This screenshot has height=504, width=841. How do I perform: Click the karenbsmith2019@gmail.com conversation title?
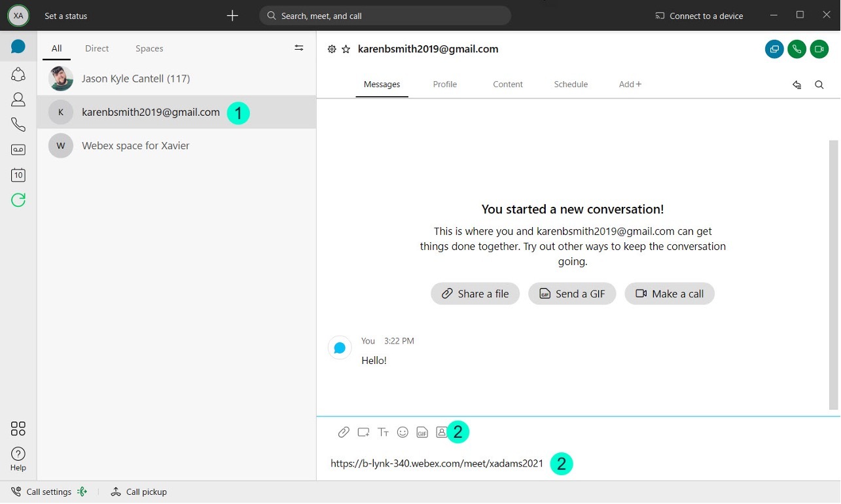tap(428, 49)
